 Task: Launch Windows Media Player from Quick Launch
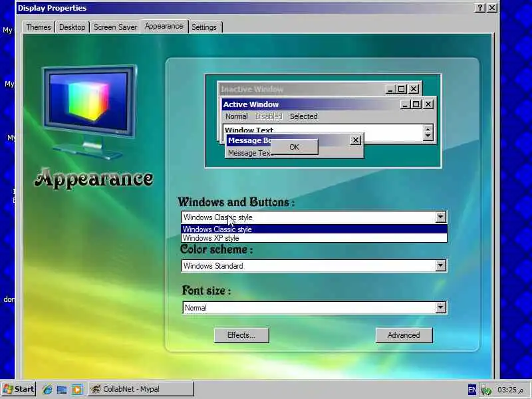click(x=77, y=389)
